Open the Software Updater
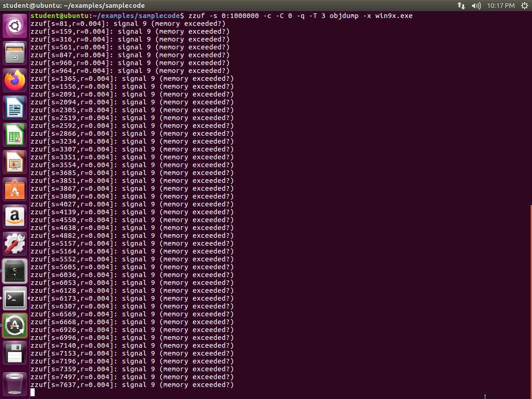This screenshot has width=532, height=399. [15, 326]
